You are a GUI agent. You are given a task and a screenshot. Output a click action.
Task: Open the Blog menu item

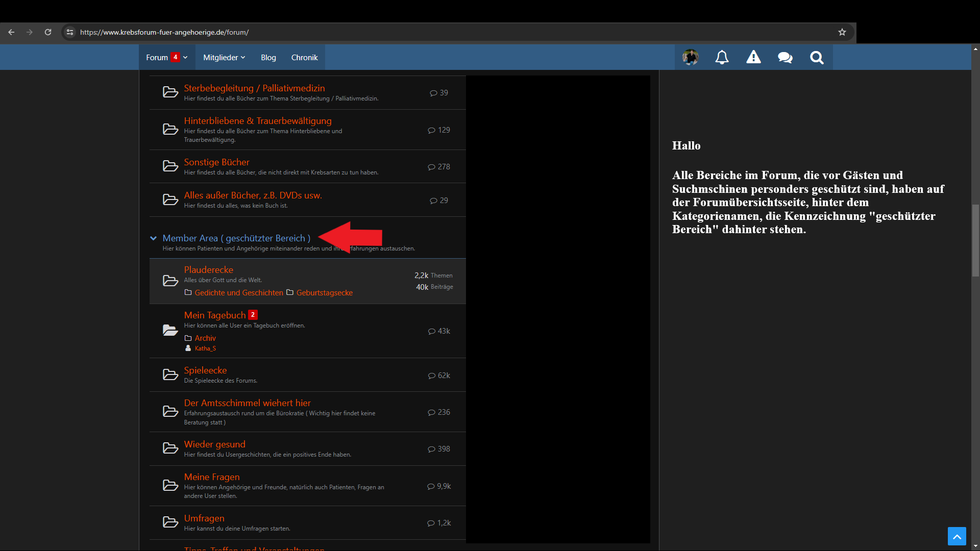click(x=268, y=58)
